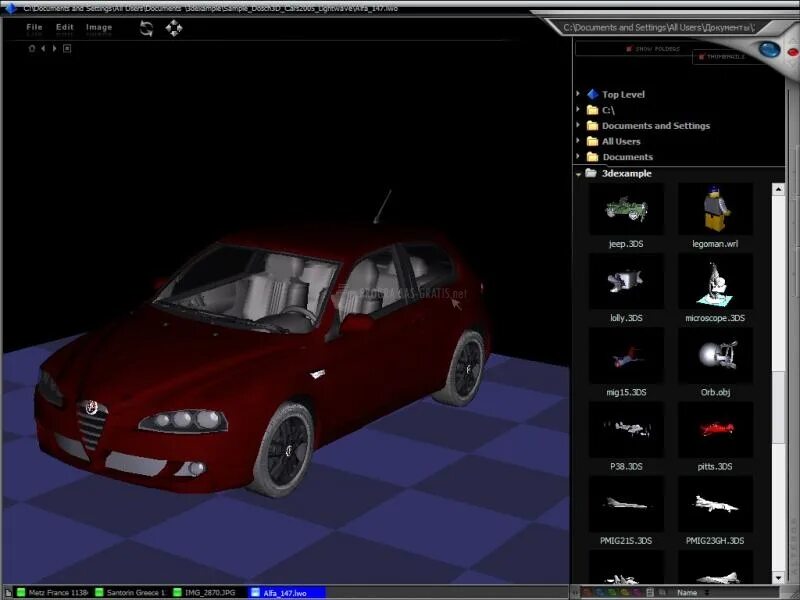Screen dimensions: 800x600
Task: Click the 3dexample open folder icon
Action: pos(591,173)
